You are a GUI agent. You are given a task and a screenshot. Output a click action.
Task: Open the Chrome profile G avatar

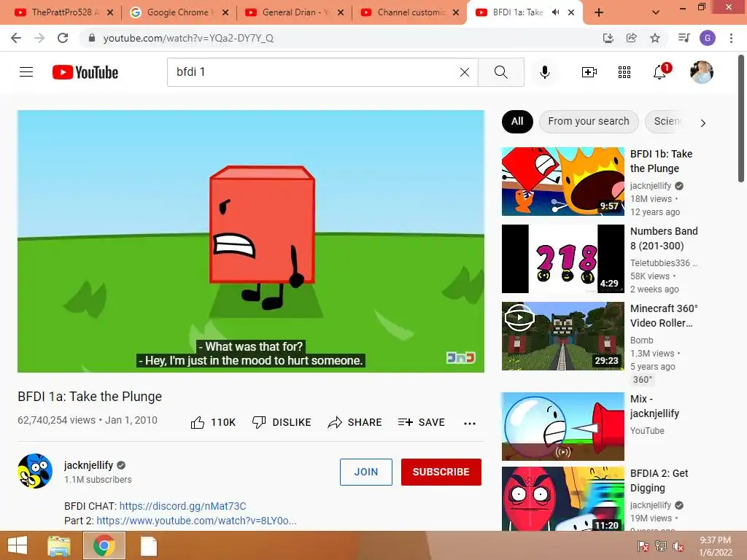tap(708, 38)
